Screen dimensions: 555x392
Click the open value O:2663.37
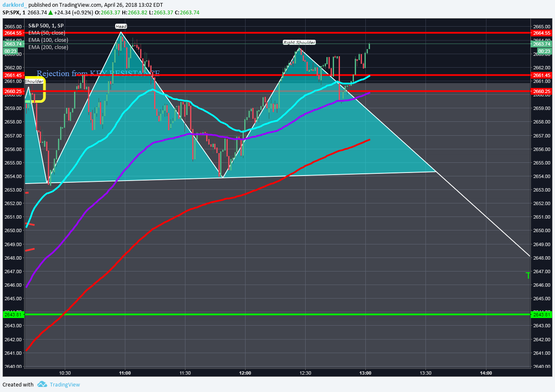pyautogui.click(x=108, y=13)
